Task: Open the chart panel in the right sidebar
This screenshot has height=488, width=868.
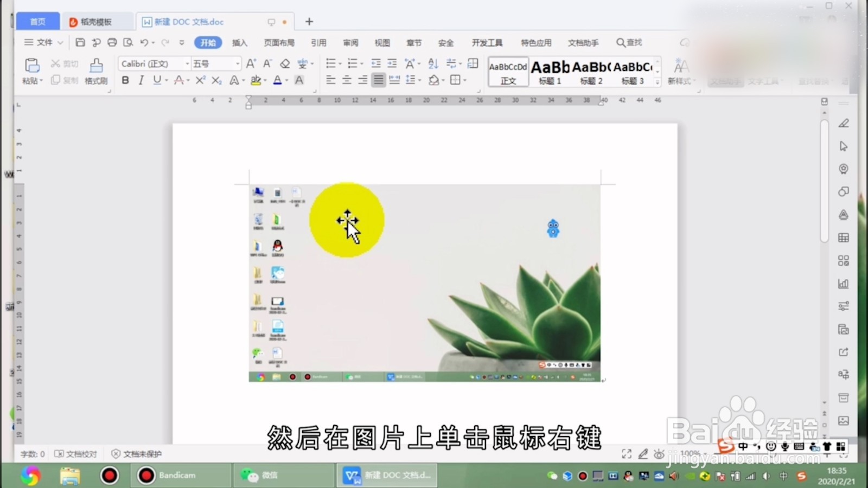Action: (844, 283)
